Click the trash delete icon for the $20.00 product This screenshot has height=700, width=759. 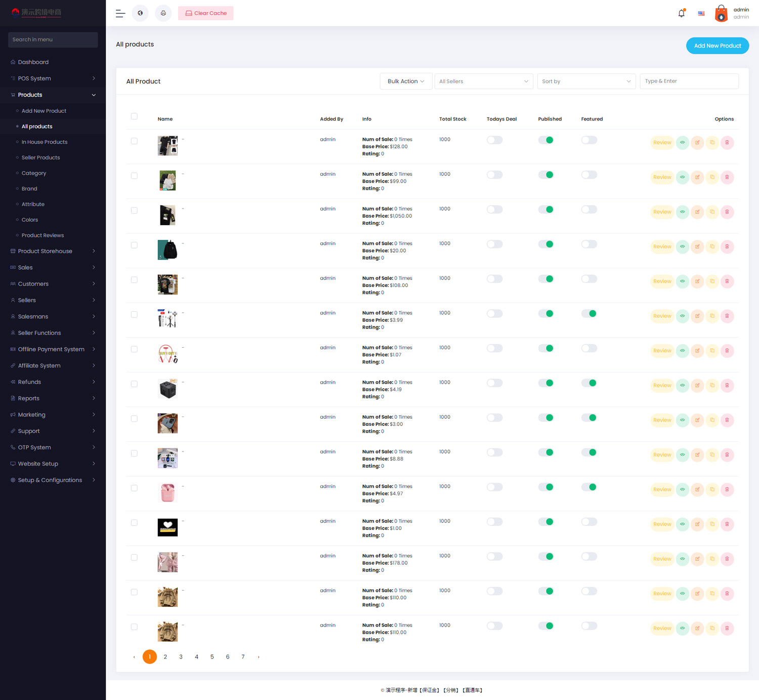click(x=727, y=246)
